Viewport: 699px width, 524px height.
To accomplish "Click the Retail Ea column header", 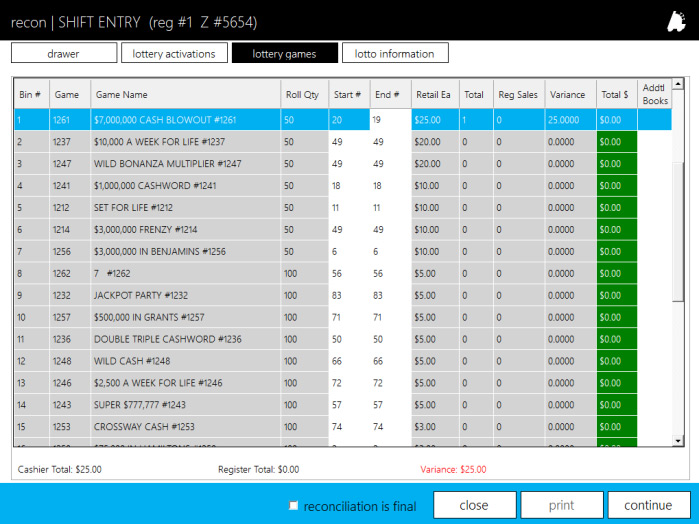I will [435, 94].
